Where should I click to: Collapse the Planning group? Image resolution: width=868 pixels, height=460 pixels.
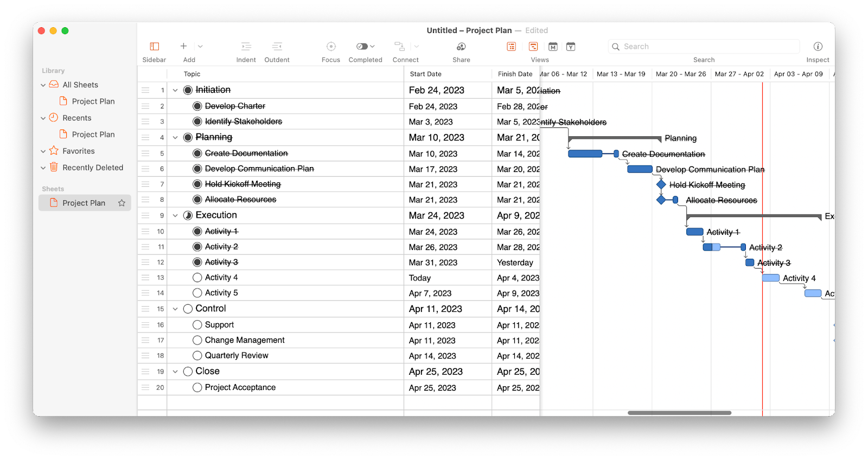click(175, 138)
